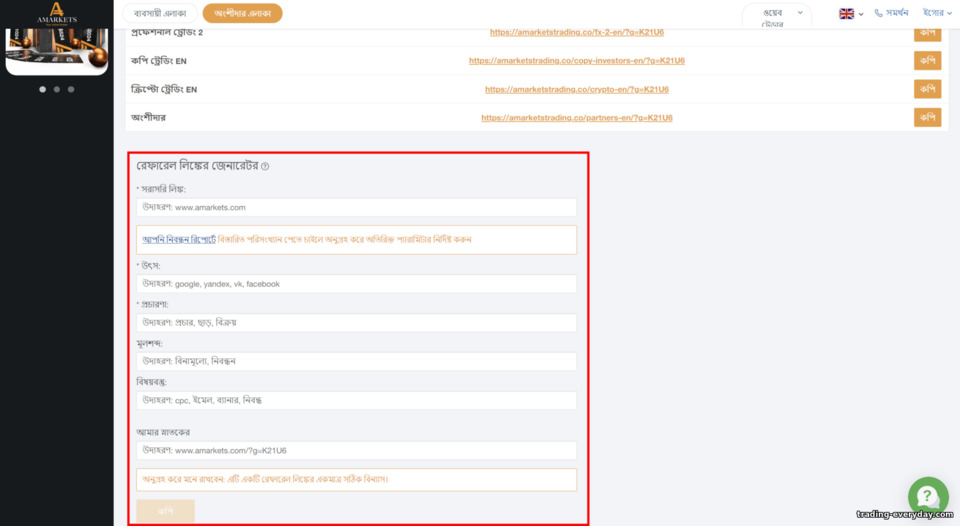
Task: Click the UK flag language icon
Action: 847,13
